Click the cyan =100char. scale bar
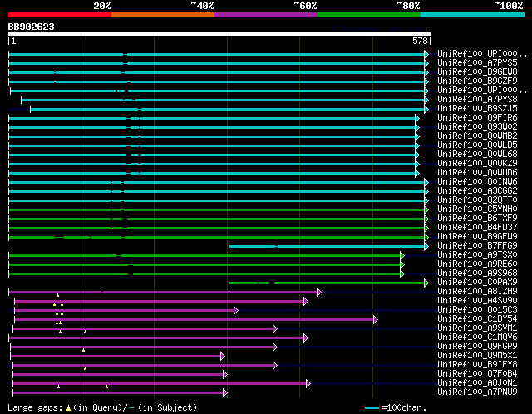 pos(372,407)
